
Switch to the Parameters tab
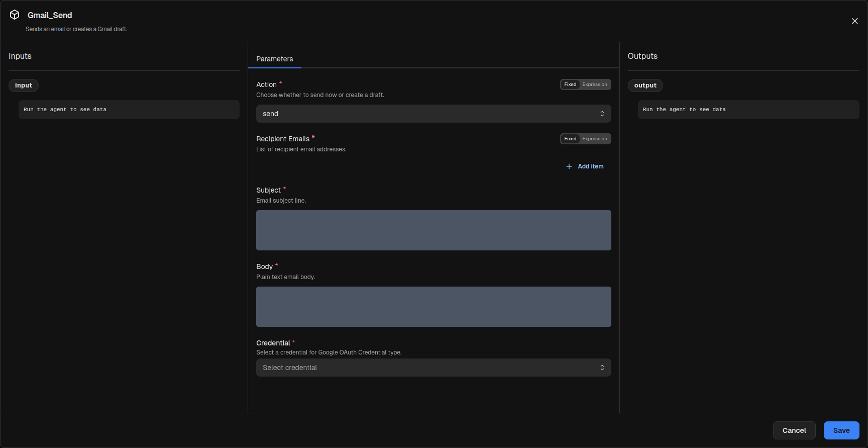(274, 59)
